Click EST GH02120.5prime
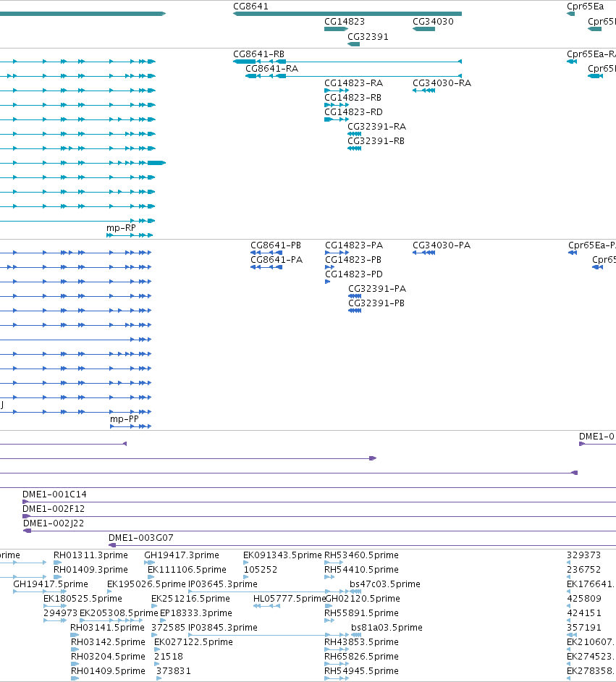Viewport: 616px width, 682px height. coord(363,599)
